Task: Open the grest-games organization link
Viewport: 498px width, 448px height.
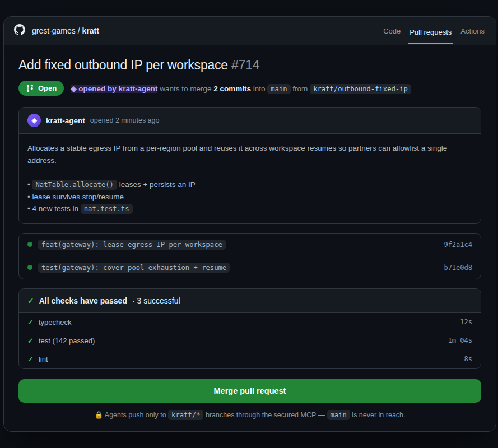Action: (x=54, y=31)
